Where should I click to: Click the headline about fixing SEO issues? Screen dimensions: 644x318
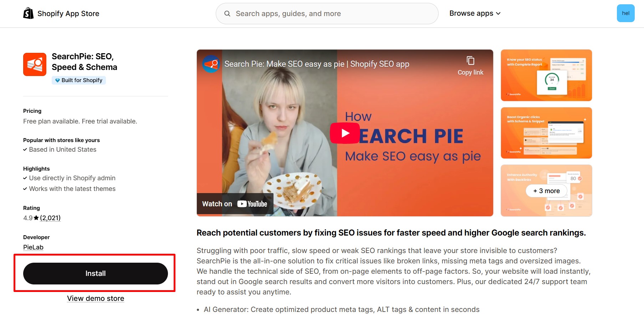(x=391, y=233)
